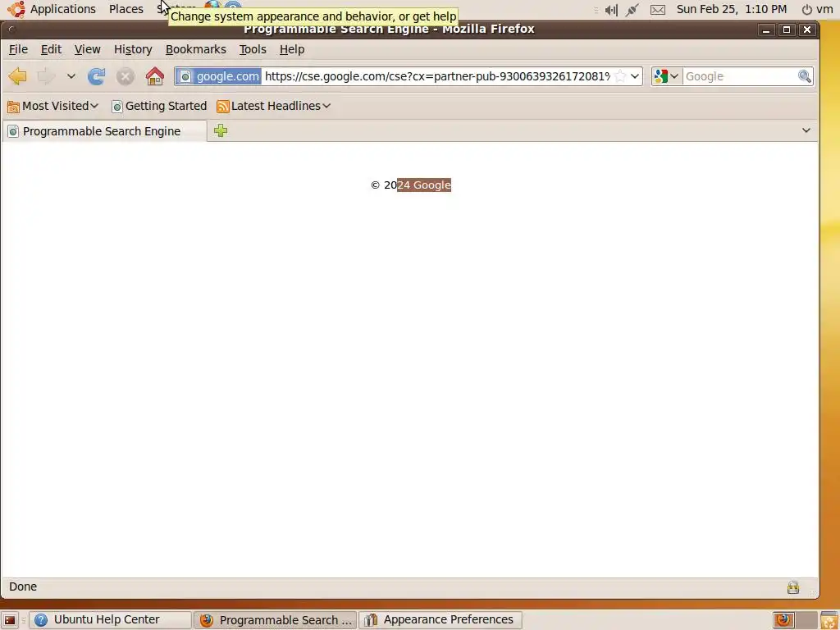The width and height of the screenshot is (840, 630).
Task: Switch to the Ubuntu Help Center window
Action: [x=111, y=620]
